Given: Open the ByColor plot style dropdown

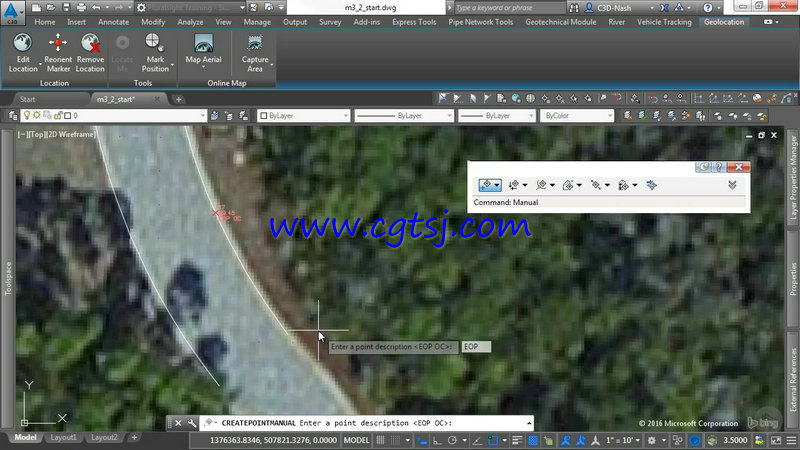Looking at the screenshot, I should (577, 116).
